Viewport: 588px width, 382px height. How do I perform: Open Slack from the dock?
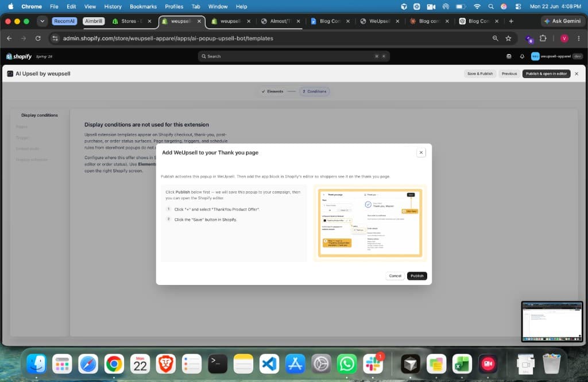tap(373, 364)
